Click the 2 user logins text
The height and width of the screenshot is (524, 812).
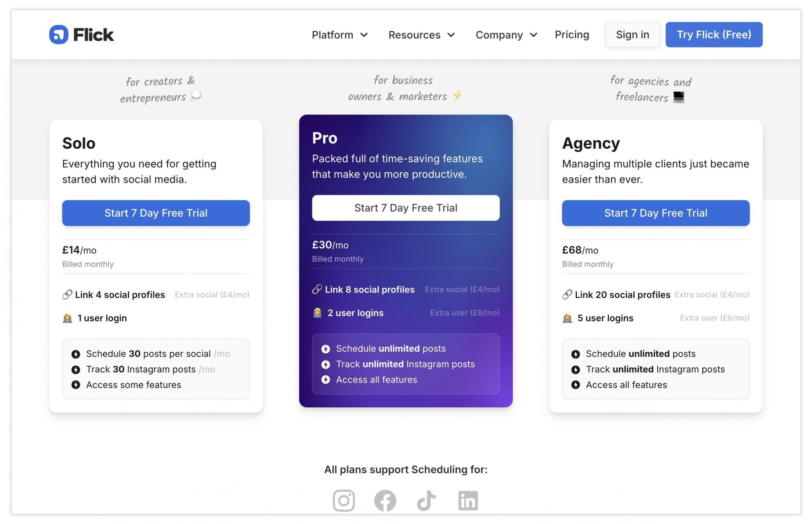[x=355, y=313]
